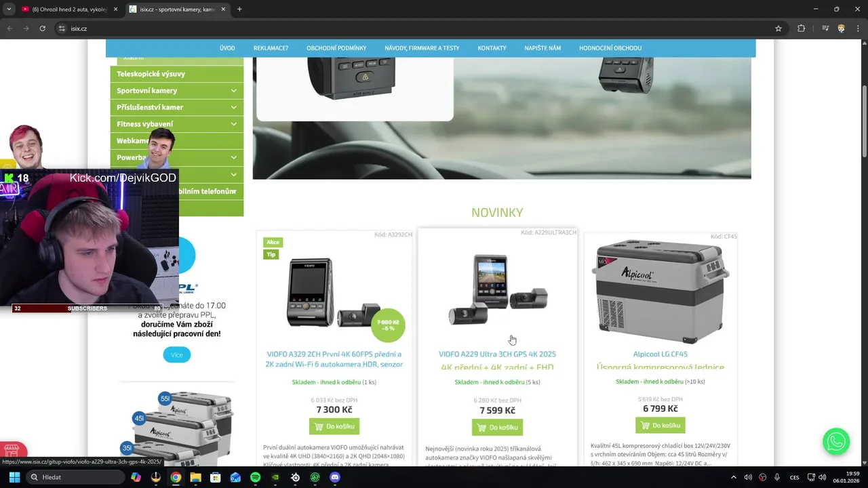This screenshot has height=488, width=868.
Task: Open the Chrome profile avatar
Action: [x=842, y=28]
